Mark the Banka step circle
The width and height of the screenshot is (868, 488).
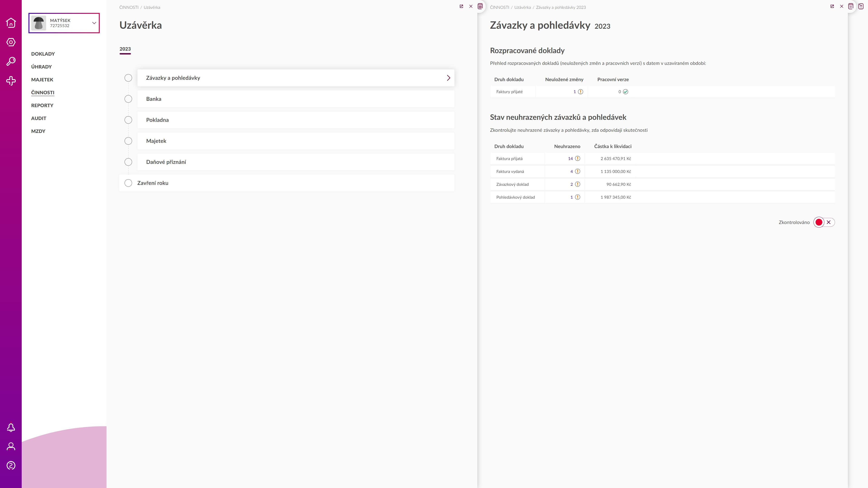point(128,99)
